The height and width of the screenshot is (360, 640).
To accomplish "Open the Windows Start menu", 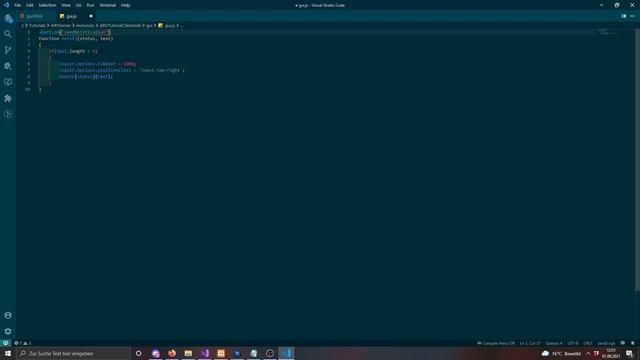I will (x=8, y=353).
